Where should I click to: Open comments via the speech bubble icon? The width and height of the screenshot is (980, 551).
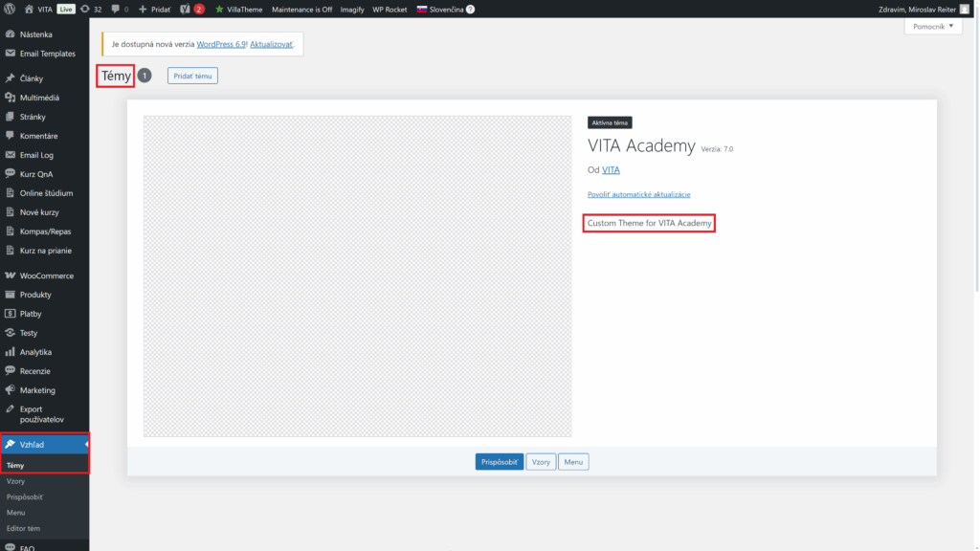115,9
